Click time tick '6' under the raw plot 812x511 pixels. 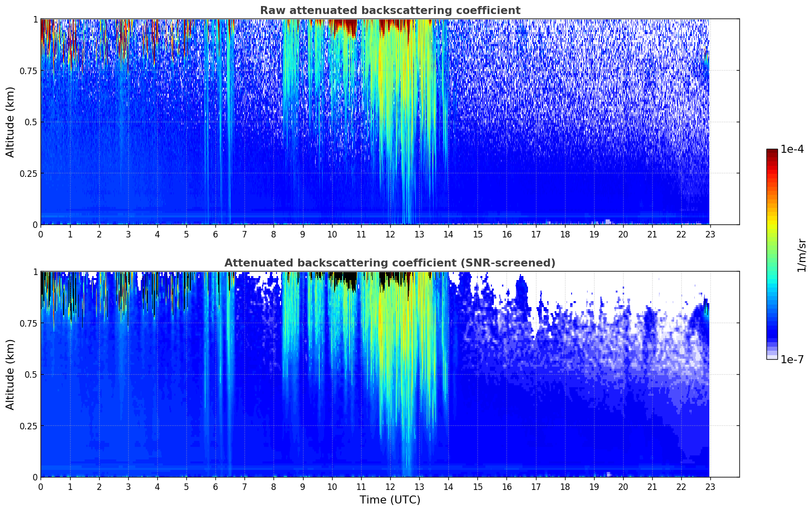coord(215,234)
